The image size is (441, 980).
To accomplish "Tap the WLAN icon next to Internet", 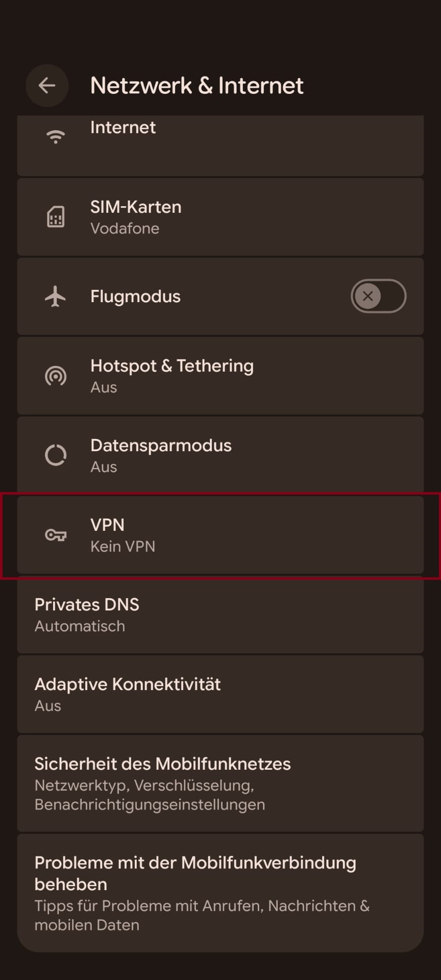I will 55,136.
